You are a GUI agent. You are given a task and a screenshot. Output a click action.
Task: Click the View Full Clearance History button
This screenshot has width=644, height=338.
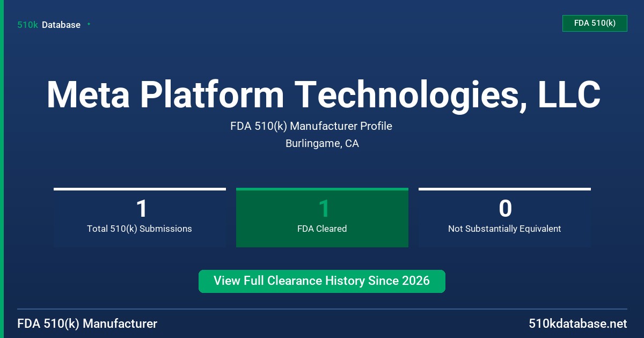[x=322, y=281]
